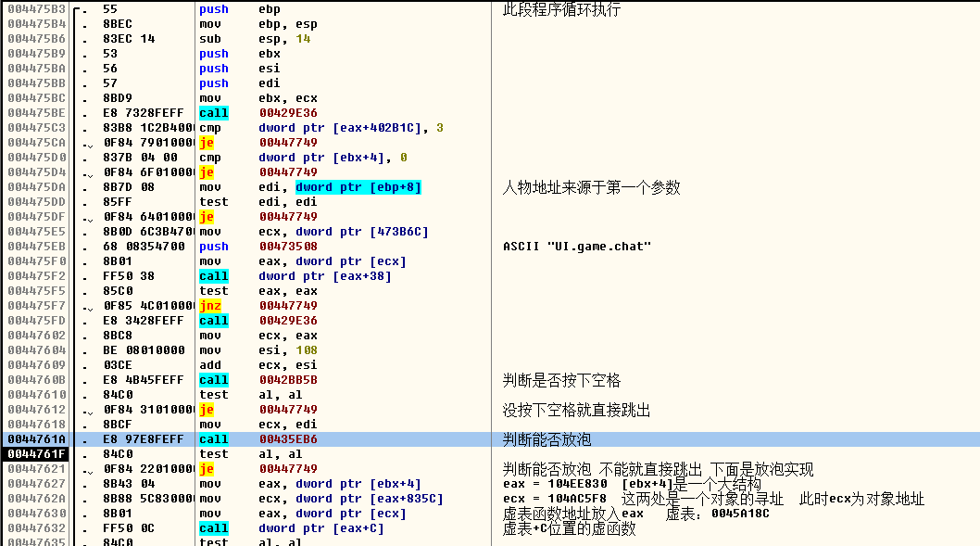Select address 00447627

pos(36,484)
